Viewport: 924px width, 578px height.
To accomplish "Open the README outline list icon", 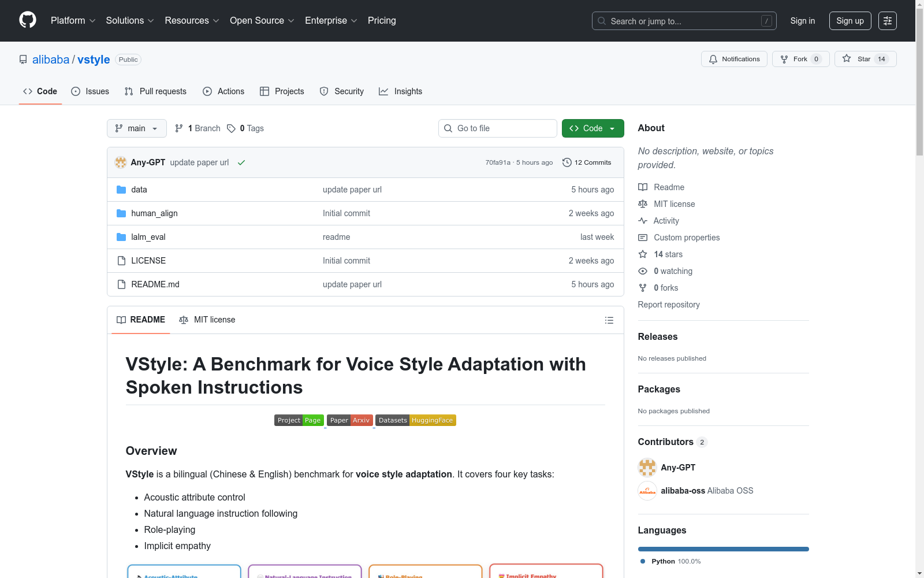I will (609, 320).
